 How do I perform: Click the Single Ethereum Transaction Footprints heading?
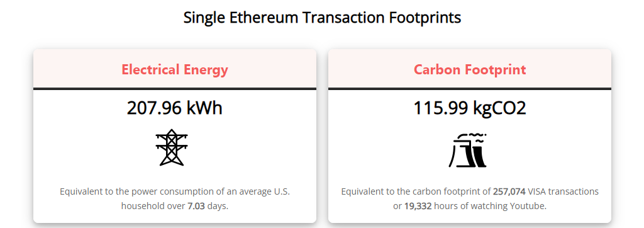(x=322, y=18)
